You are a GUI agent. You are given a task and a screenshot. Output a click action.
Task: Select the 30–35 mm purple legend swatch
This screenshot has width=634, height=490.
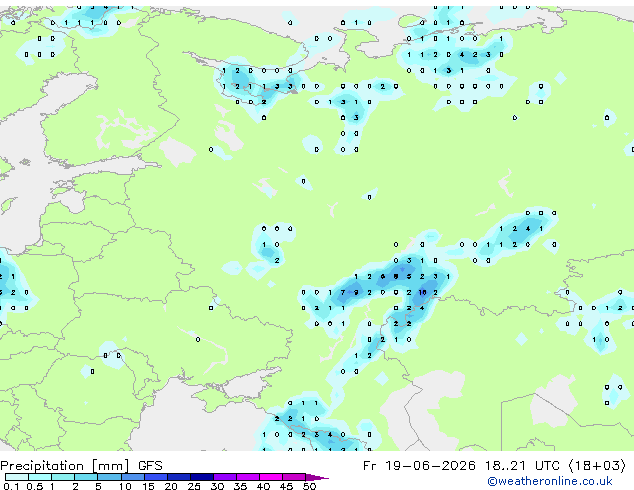225,477
